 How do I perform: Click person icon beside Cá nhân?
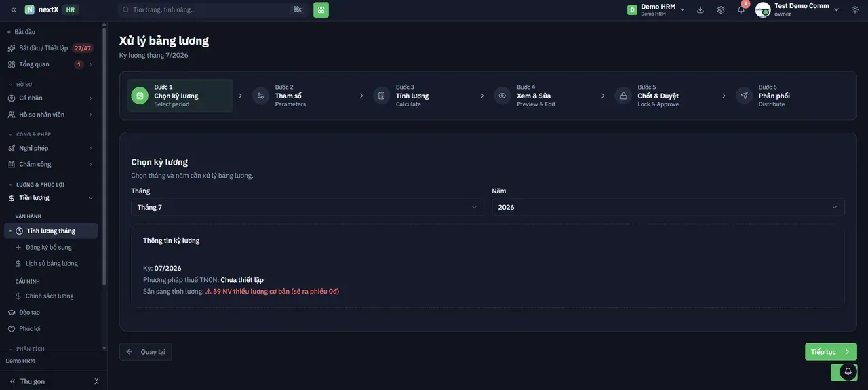(x=12, y=98)
